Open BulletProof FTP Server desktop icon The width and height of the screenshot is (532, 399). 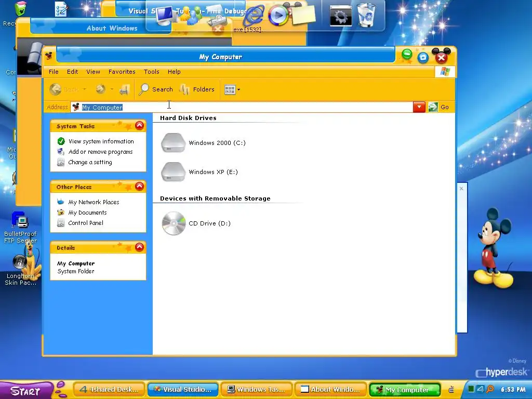click(x=20, y=228)
